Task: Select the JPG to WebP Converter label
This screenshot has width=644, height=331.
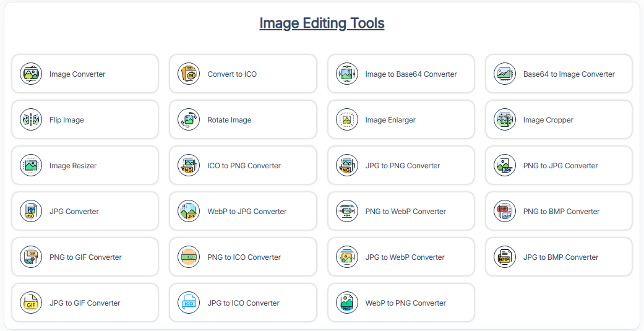Action: (405, 257)
